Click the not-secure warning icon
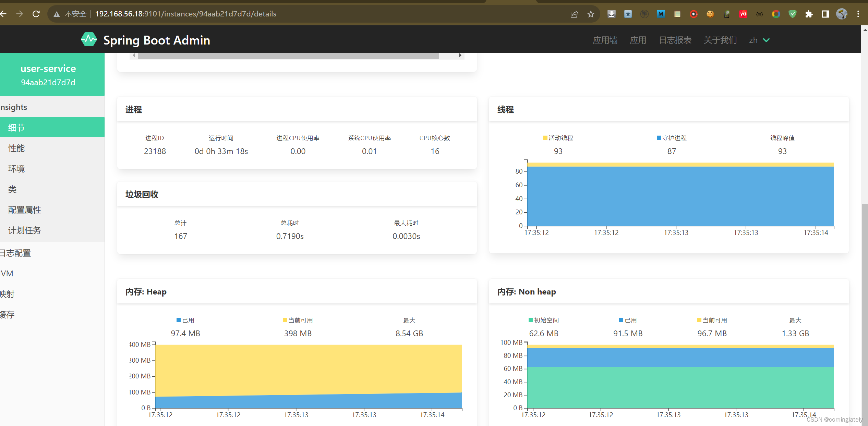 57,14
